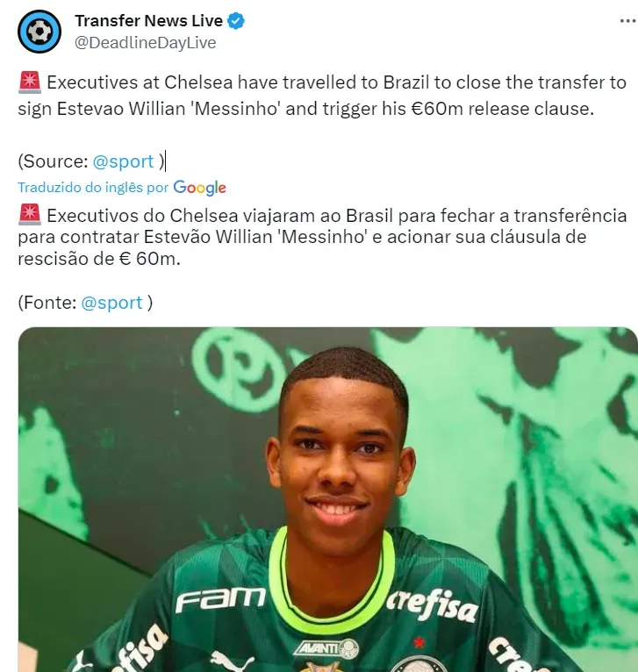This screenshot has width=638, height=672.
Task: Click the English text mentioning €60m release clause
Action: 322,95
